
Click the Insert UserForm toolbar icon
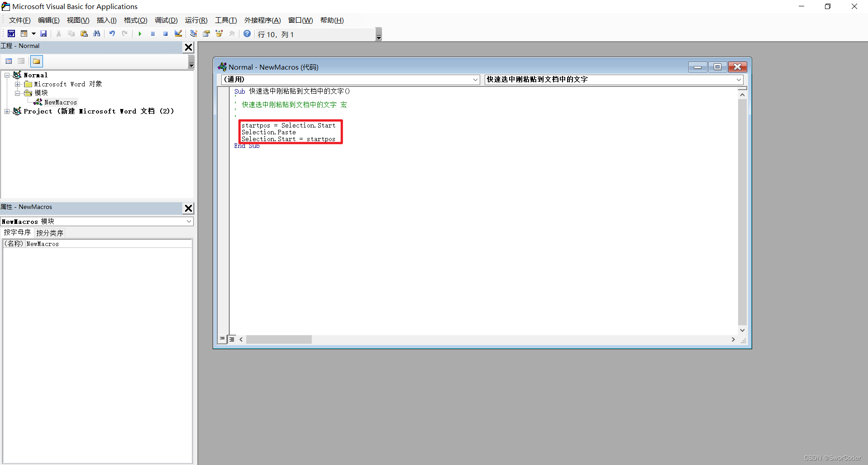[24, 34]
